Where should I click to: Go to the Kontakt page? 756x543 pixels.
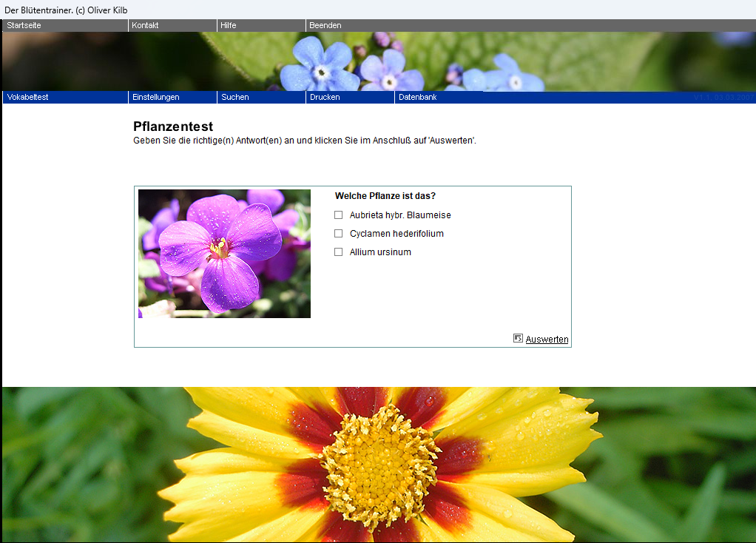pyautogui.click(x=146, y=25)
